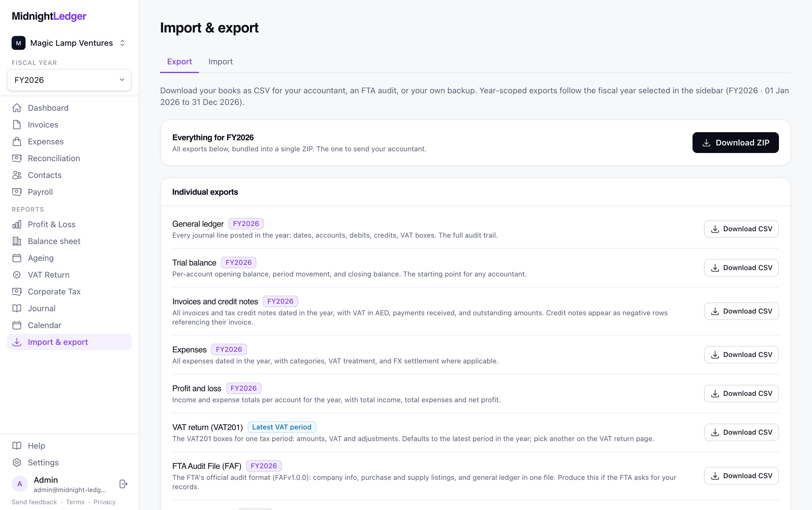The height and width of the screenshot is (510, 812).
Task: Download CSV for FTA Audit File (FAF)
Action: [741, 476]
